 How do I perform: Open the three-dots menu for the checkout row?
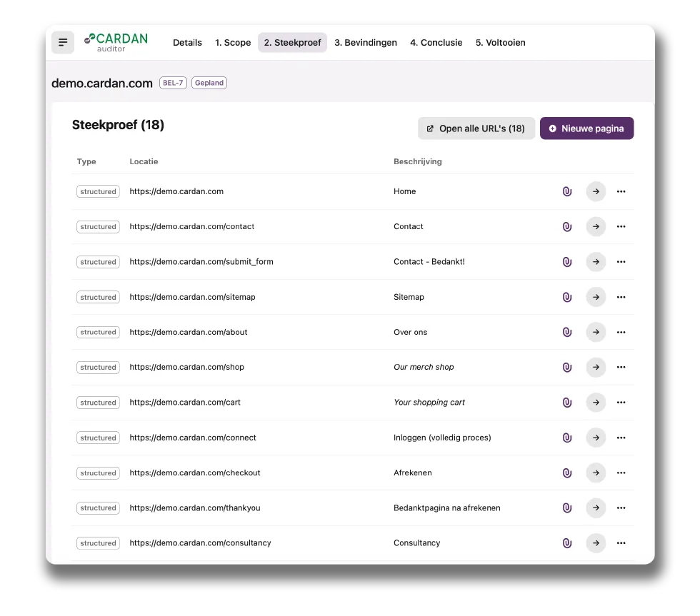tap(621, 473)
